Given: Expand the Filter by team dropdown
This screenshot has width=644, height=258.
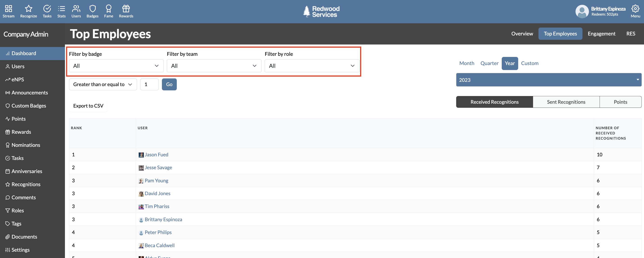Looking at the screenshot, I should coord(214,66).
